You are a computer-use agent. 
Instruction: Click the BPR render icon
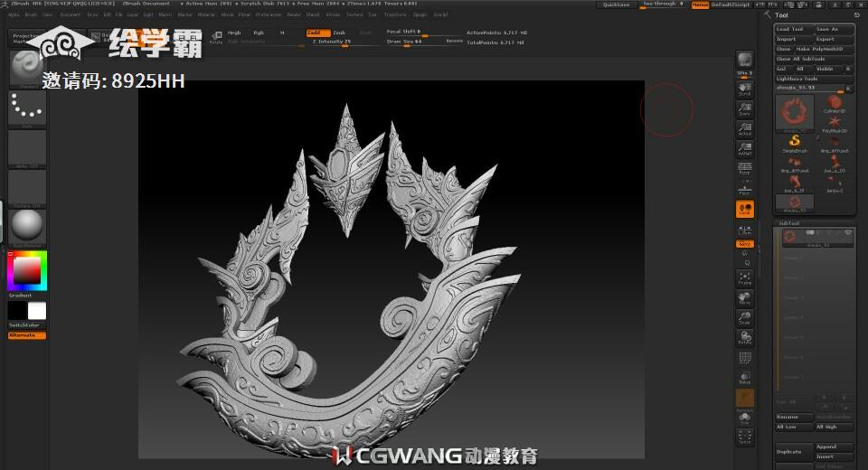(744, 60)
